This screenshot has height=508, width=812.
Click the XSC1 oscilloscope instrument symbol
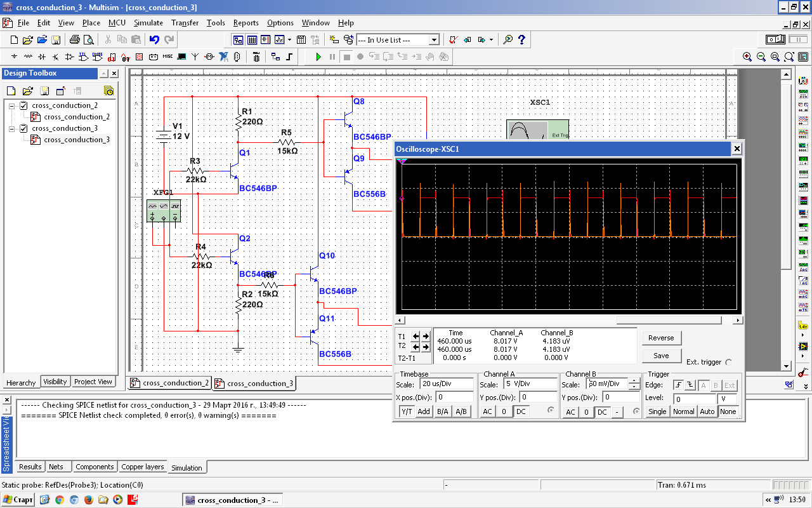[x=538, y=130]
